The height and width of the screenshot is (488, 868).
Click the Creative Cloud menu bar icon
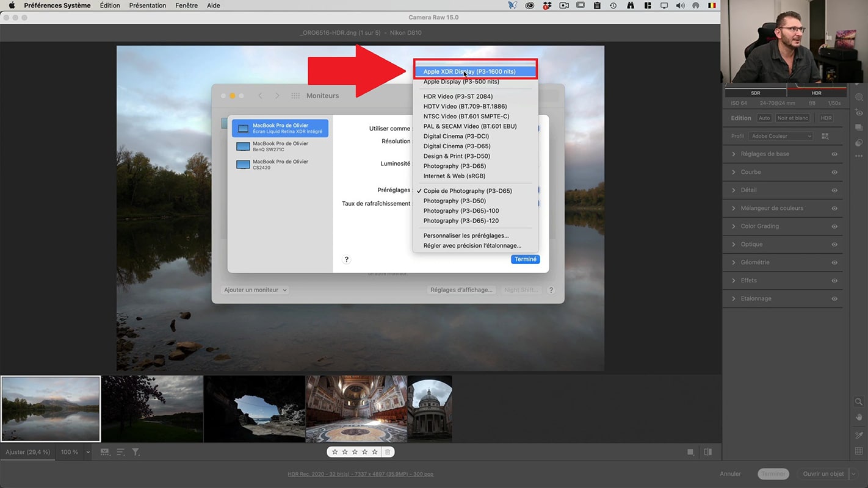pos(530,5)
